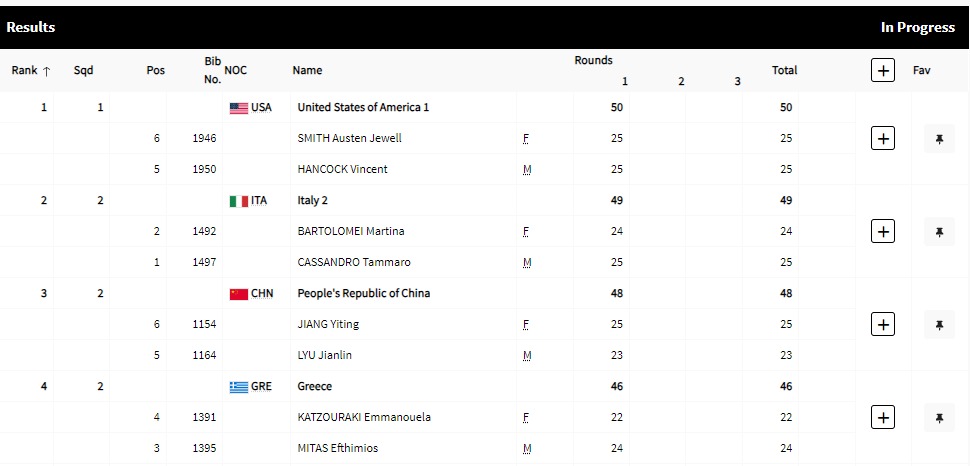Viewport: 970px width, 466px height.
Task: Expand Italy 2 team details
Action: tap(882, 232)
